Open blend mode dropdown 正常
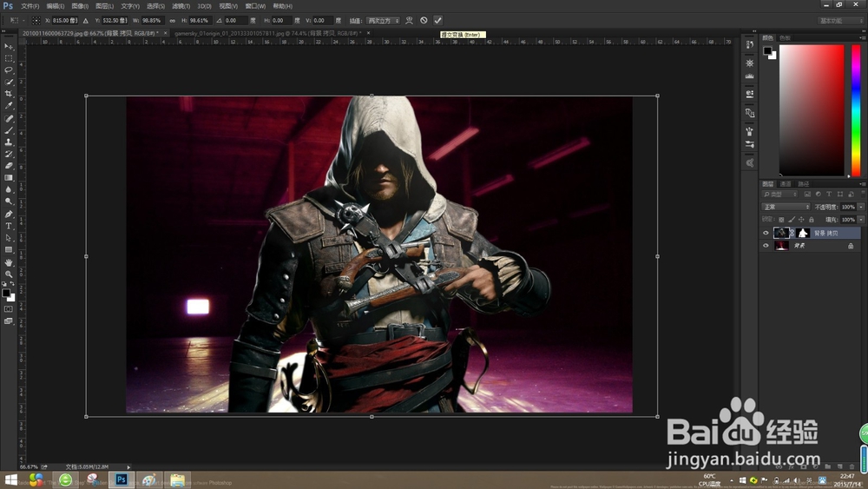The height and width of the screenshot is (489, 868). pos(786,207)
